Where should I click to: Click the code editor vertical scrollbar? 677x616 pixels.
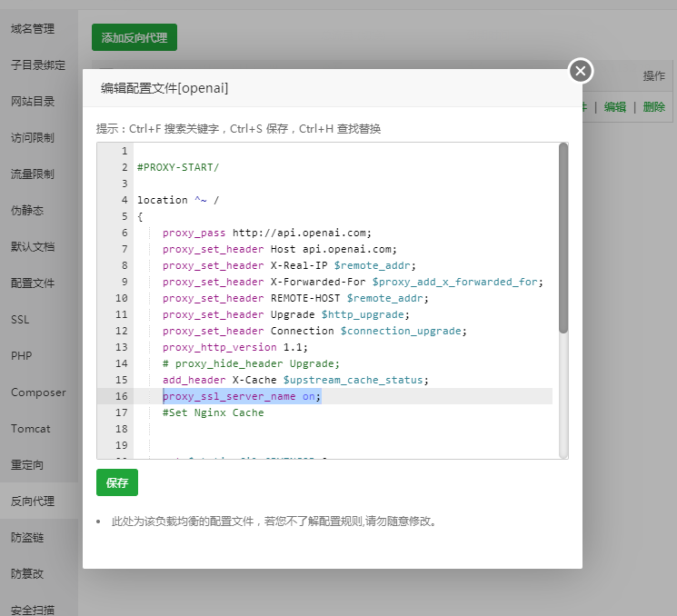[x=563, y=238]
